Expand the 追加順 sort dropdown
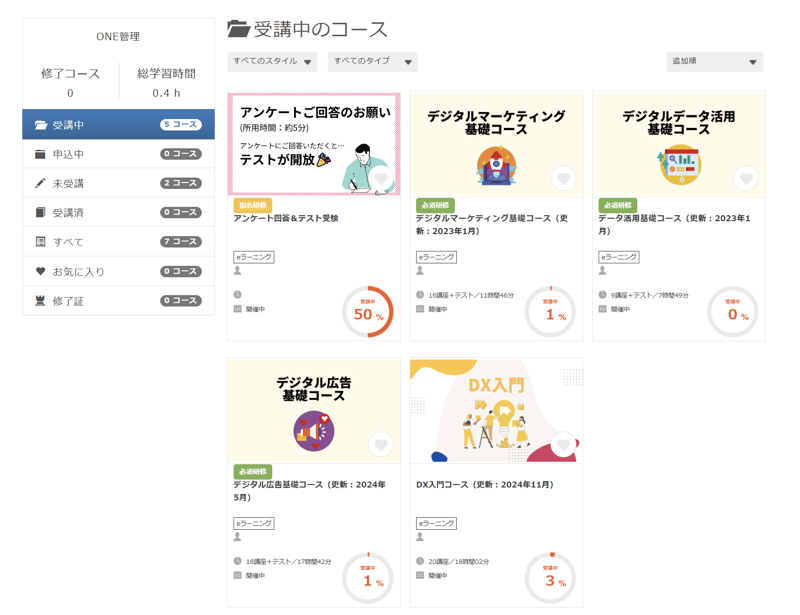The width and height of the screenshot is (800, 615). tap(714, 62)
